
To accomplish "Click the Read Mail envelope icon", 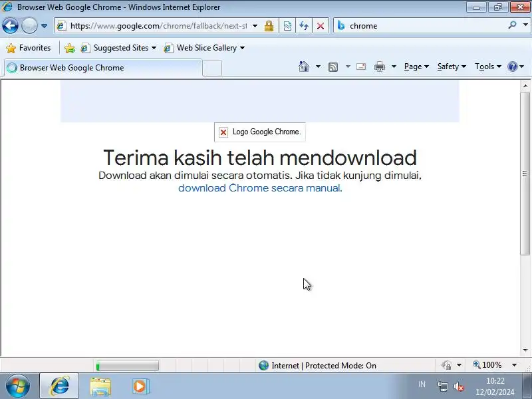I will pos(361,66).
